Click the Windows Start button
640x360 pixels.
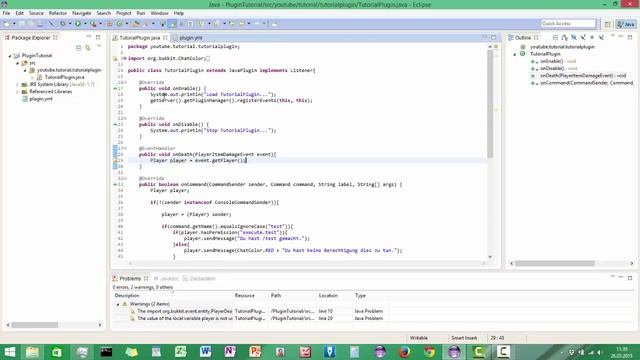[9, 352]
